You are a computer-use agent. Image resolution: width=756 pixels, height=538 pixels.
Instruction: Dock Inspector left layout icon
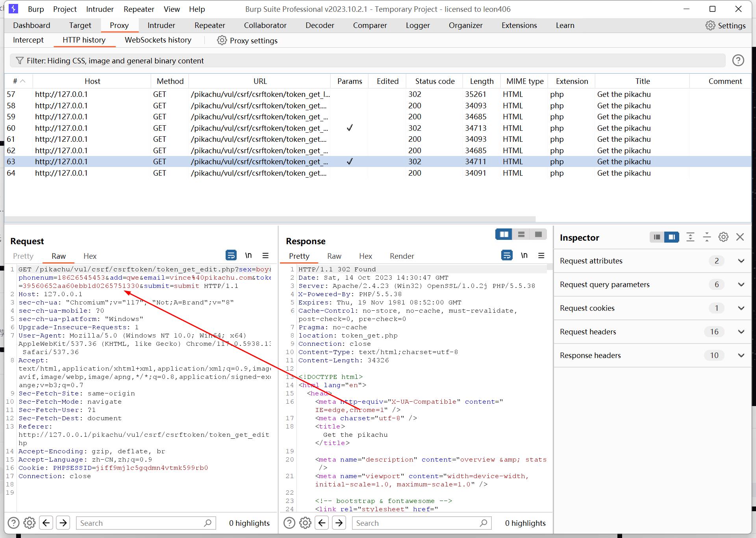pyautogui.click(x=656, y=237)
